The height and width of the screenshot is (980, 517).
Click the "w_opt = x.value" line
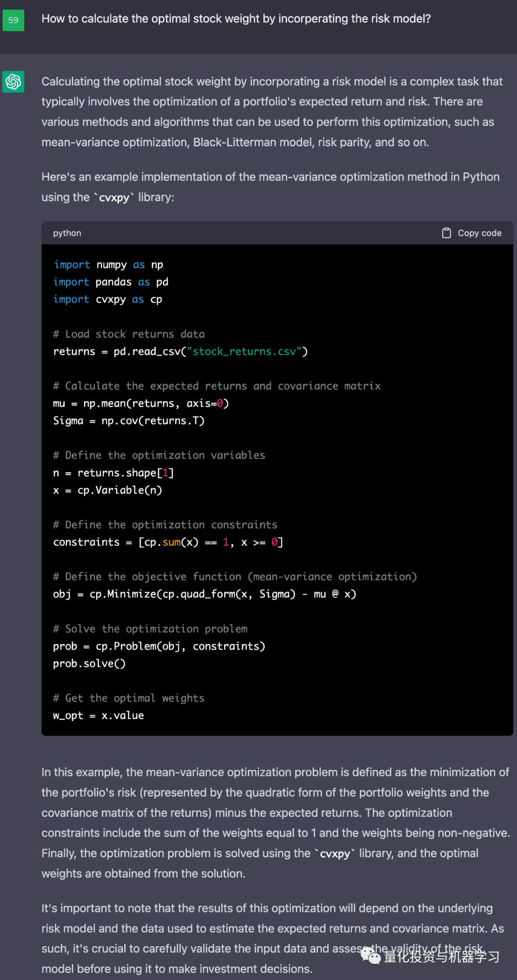99,716
